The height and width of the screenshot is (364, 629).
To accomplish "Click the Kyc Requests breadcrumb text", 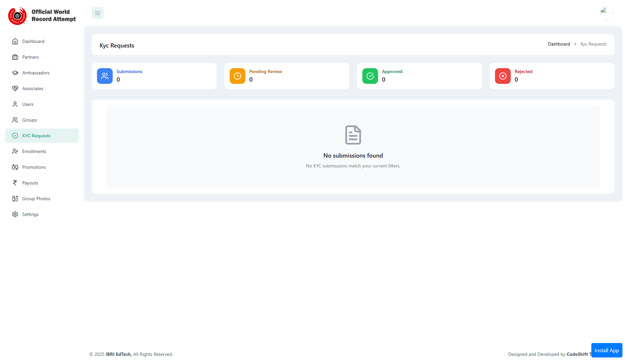I will coord(593,44).
